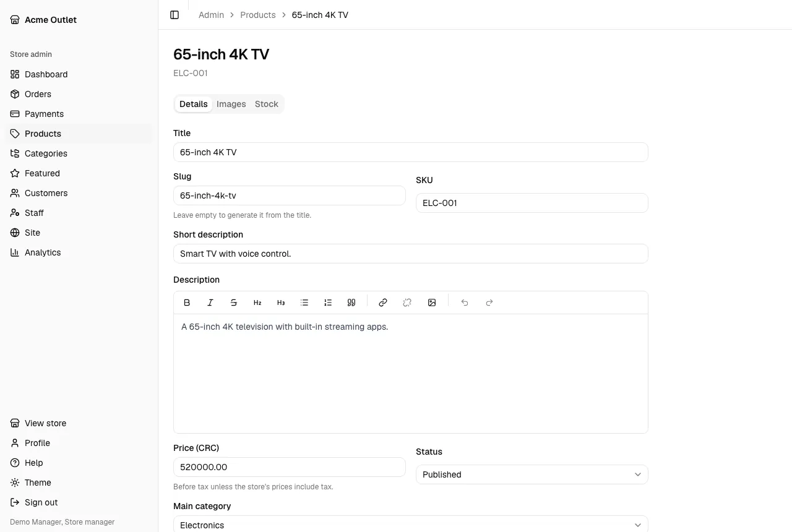The height and width of the screenshot is (532, 792).
Task: Toggle the sidebar panel icon
Action: pos(174,15)
